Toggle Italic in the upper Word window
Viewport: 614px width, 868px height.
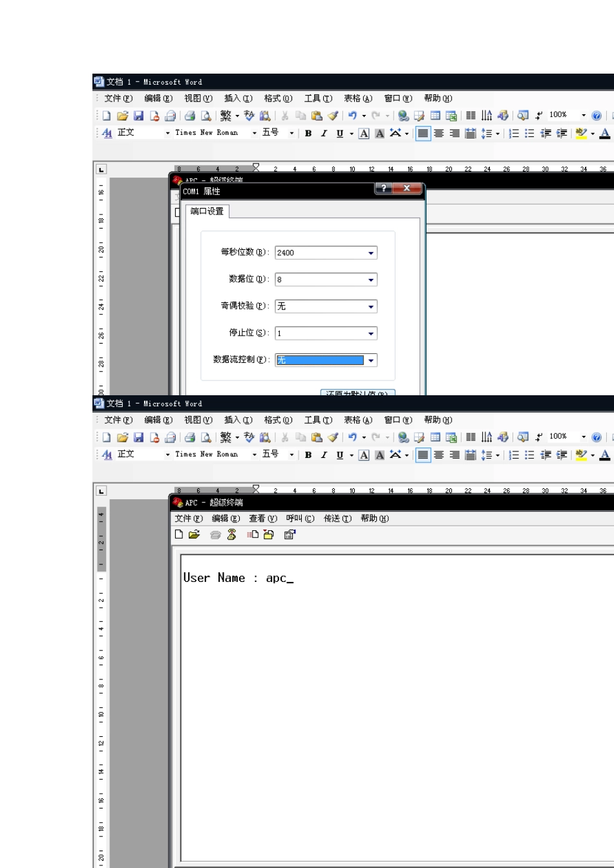pyautogui.click(x=324, y=134)
